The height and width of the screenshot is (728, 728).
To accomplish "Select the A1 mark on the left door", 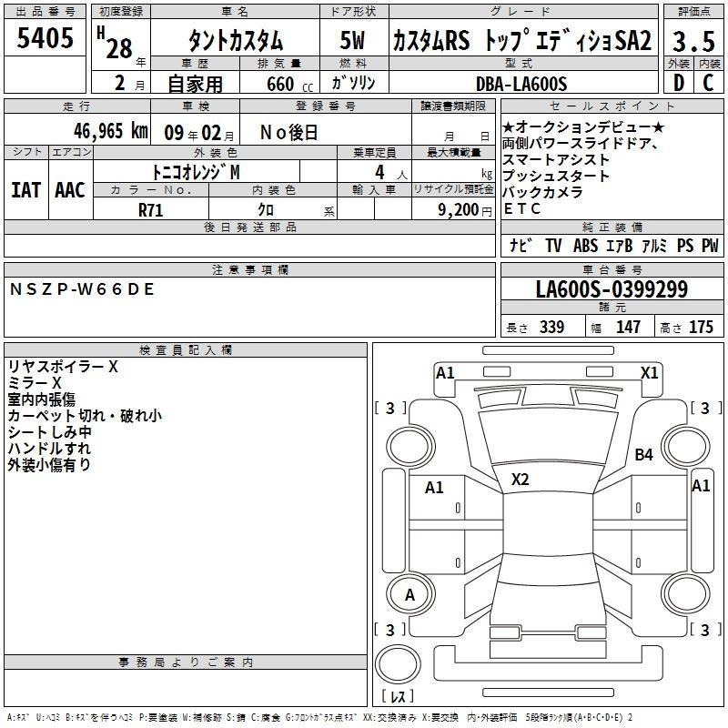I will pyautogui.click(x=434, y=488).
